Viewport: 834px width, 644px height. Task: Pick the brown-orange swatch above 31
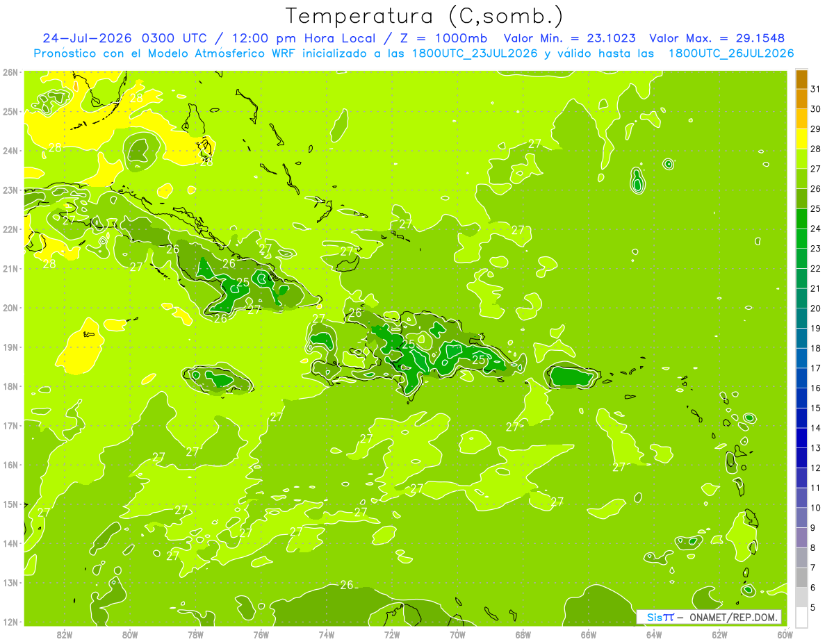pos(801,79)
